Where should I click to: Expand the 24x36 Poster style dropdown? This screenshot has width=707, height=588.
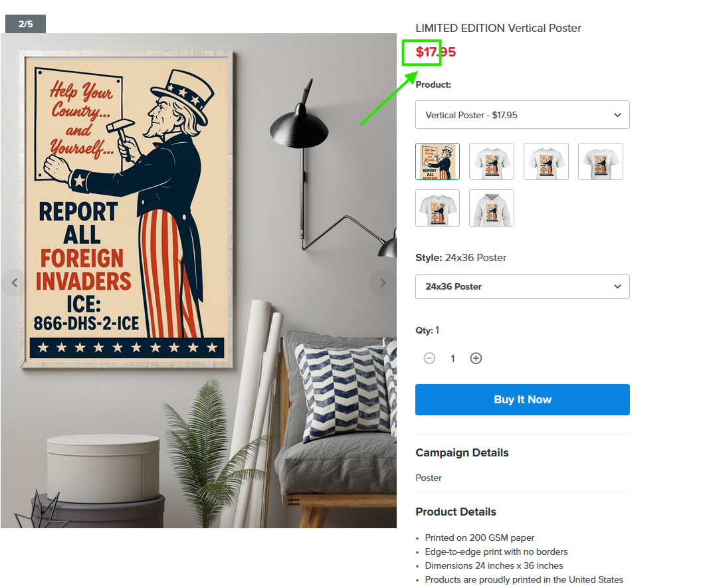[x=522, y=287]
